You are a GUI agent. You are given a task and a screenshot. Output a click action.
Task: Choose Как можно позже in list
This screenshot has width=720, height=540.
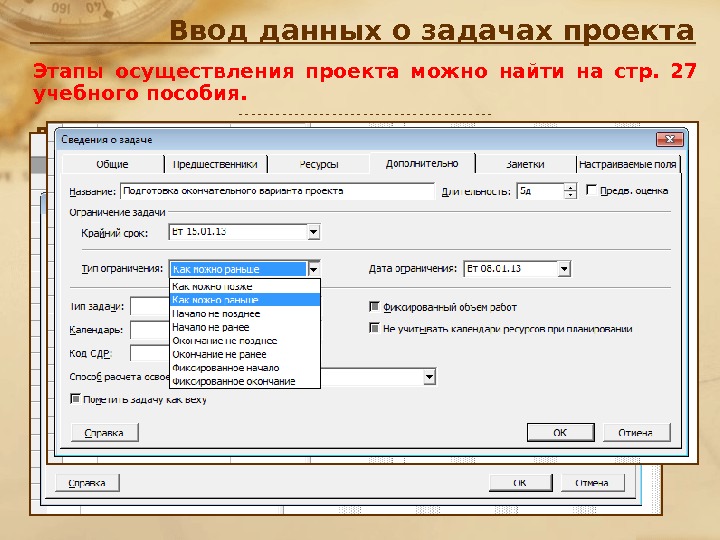pyautogui.click(x=245, y=287)
